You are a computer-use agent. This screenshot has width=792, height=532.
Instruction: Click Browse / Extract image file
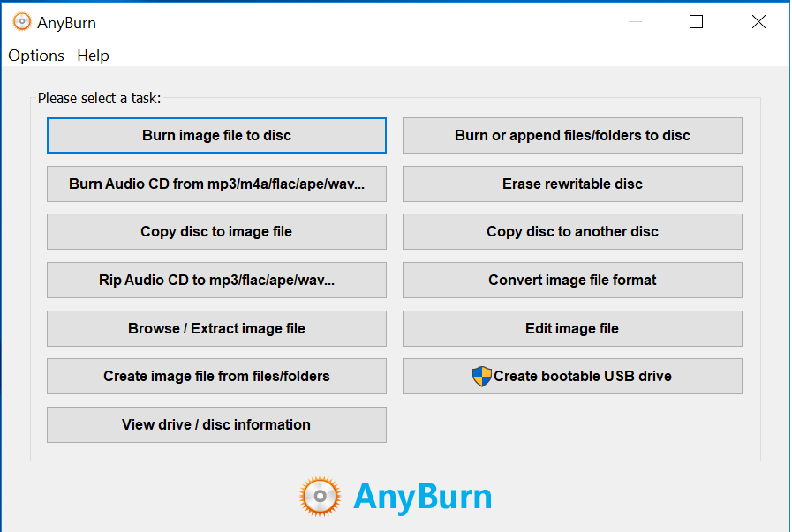click(x=216, y=329)
